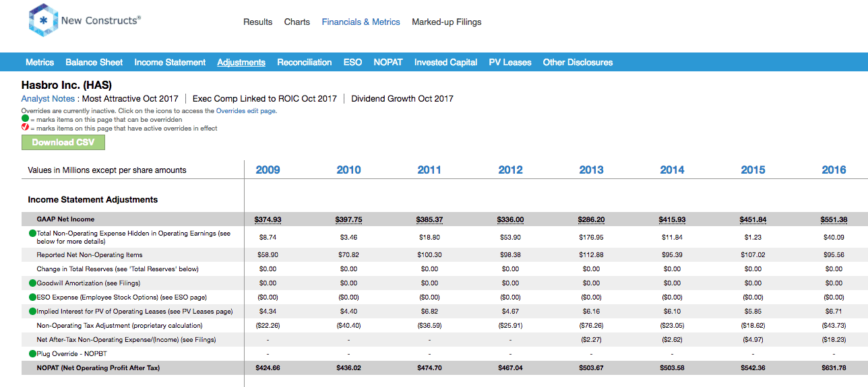
Task: Click the 2010 year column header
Action: click(349, 170)
